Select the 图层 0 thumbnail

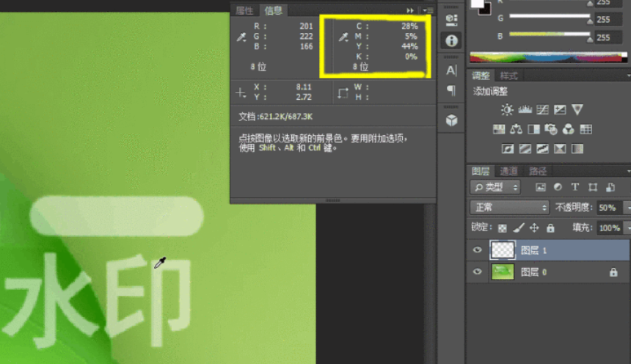coord(503,272)
